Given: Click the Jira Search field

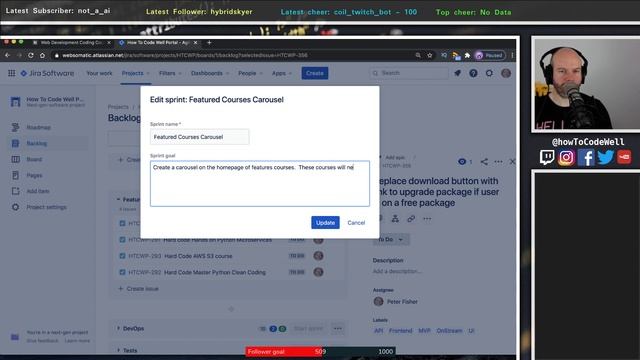Looking at the screenshot, I should (409, 73).
